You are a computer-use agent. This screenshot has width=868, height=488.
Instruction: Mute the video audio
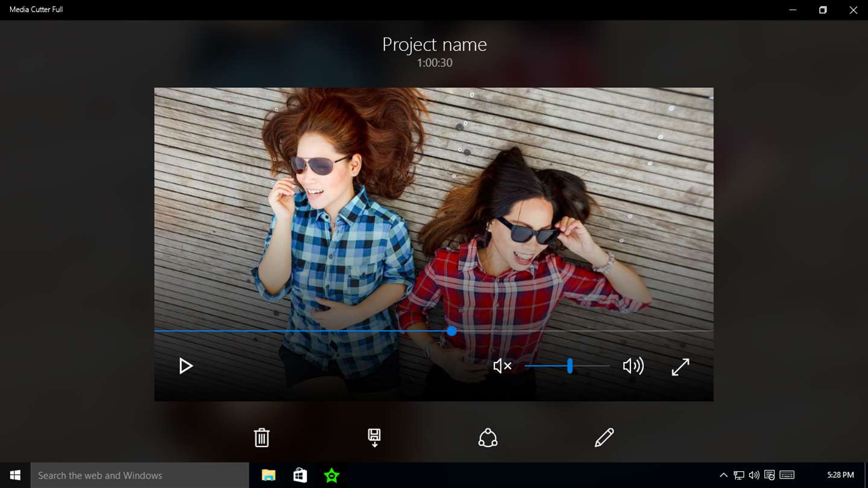tap(502, 366)
